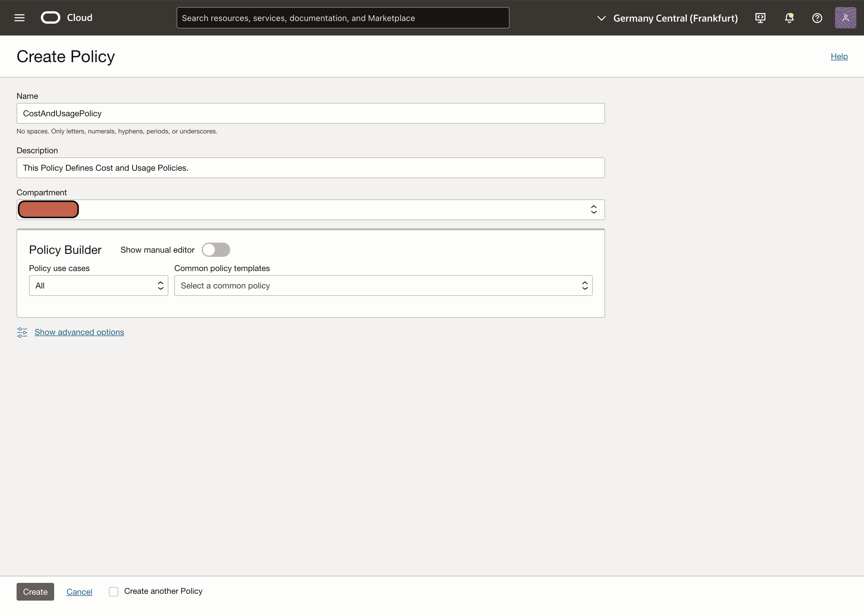The width and height of the screenshot is (864, 616).
Task: Open the Help link
Action: [x=839, y=56]
